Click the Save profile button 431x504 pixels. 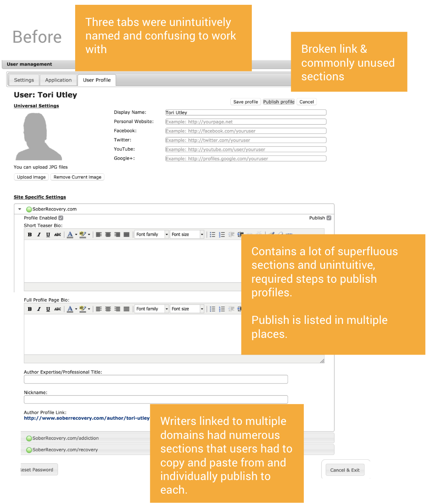click(245, 102)
